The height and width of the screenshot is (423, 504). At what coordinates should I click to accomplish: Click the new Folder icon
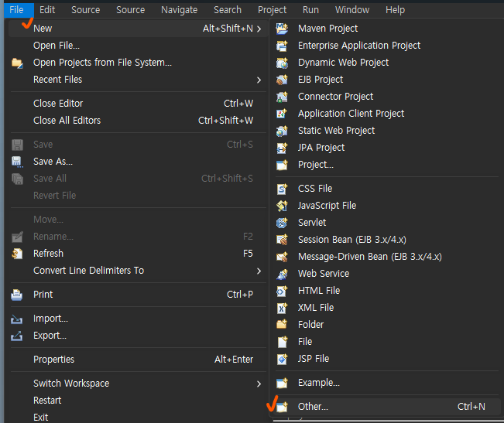282,325
